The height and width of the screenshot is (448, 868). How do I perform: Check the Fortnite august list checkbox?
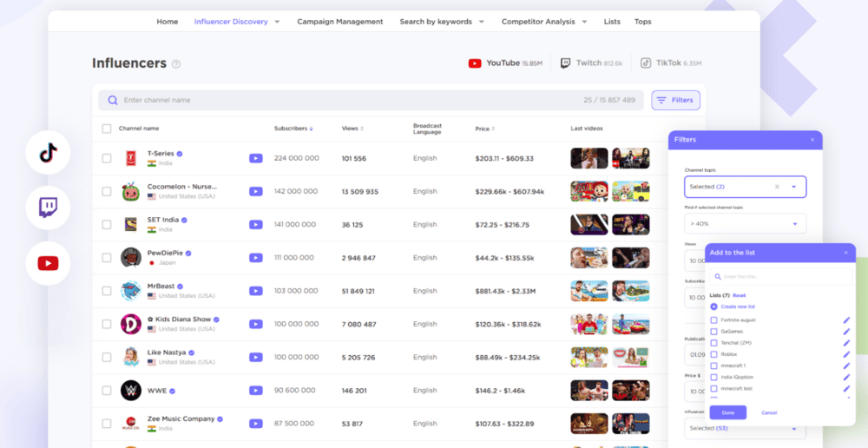coord(713,320)
